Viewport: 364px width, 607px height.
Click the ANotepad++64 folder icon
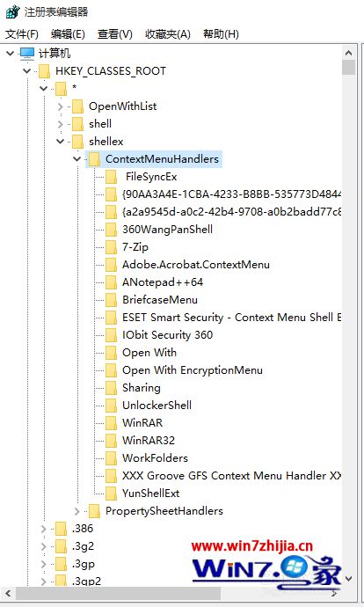click(x=112, y=282)
